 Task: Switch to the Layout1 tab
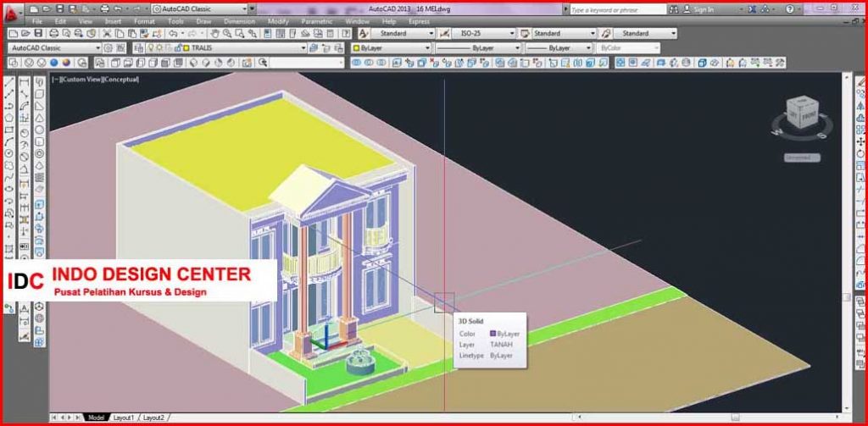point(124,418)
